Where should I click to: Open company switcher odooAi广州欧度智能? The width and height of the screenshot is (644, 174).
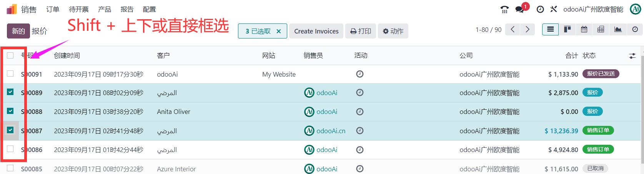tap(593, 9)
